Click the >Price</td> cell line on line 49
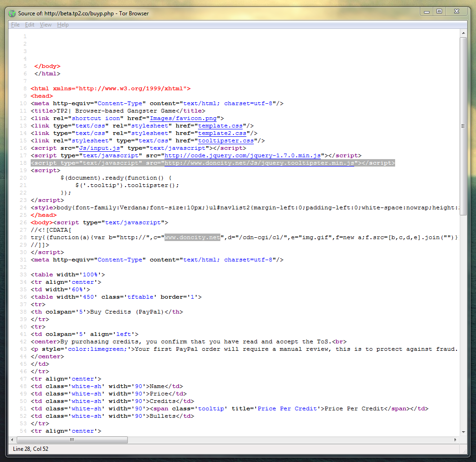 (x=109, y=394)
